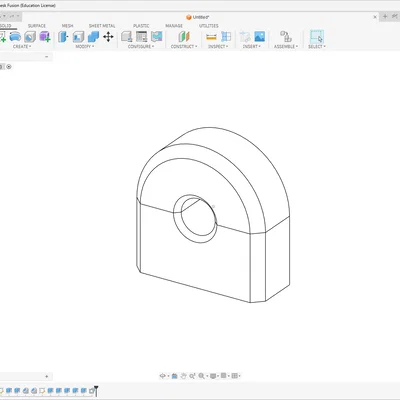Expand the comments panel plus toggle
The width and height of the screenshot is (400, 400).
pyautogui.click(x=47, y=376)
